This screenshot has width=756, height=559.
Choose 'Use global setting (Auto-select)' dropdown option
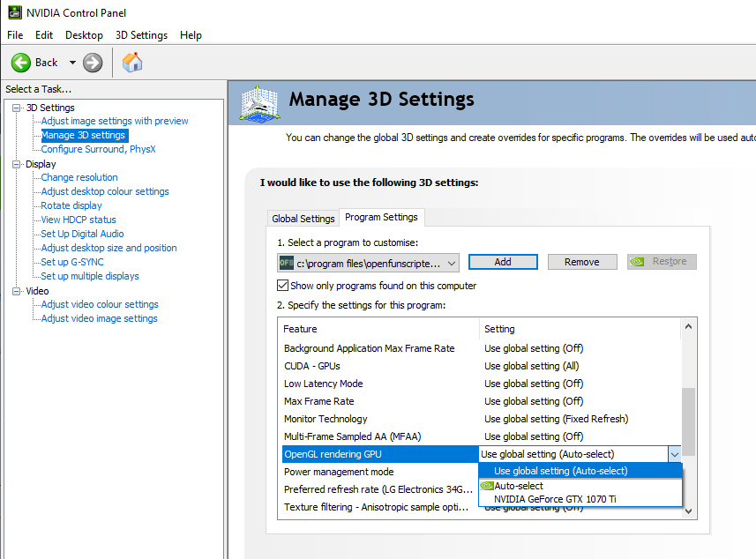580,471
